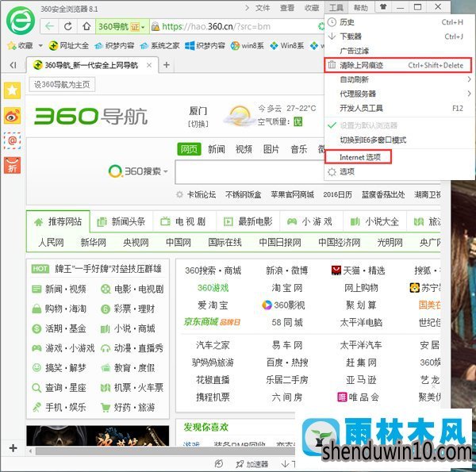This screenshot has width=476, height=472.
Task: Open the 淘宝网 link
Action: pyautogui.click(x=287, y=288)
